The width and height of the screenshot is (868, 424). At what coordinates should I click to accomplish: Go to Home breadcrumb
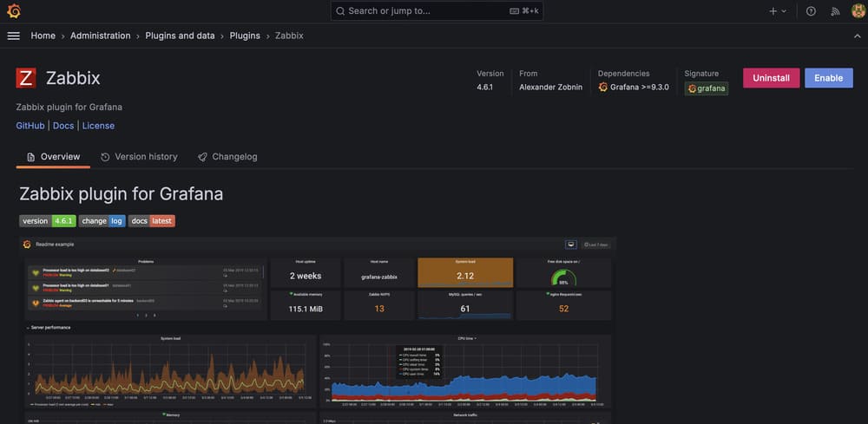43,36
